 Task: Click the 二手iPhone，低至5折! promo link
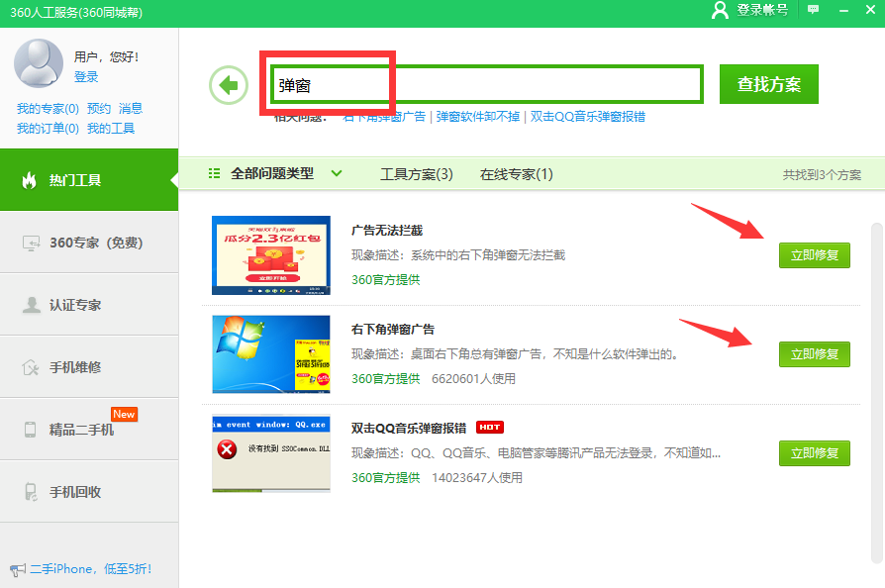[90, 569]
